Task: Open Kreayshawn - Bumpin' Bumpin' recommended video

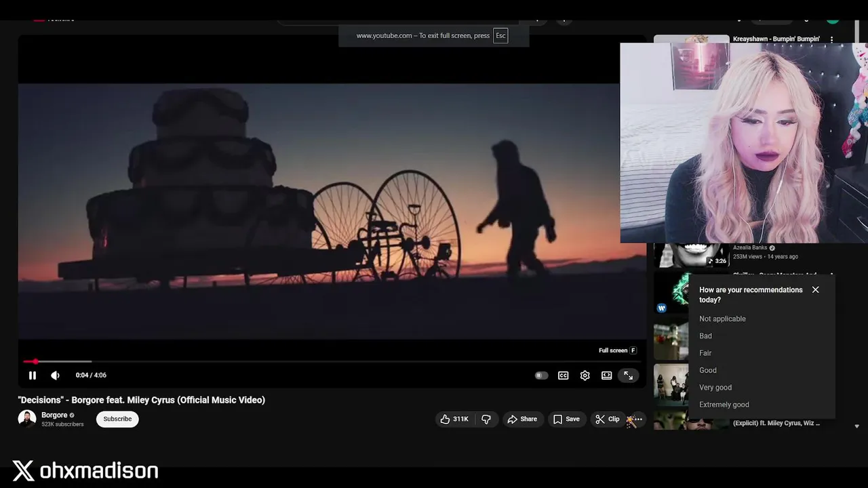Action: (x=776, y=39)
